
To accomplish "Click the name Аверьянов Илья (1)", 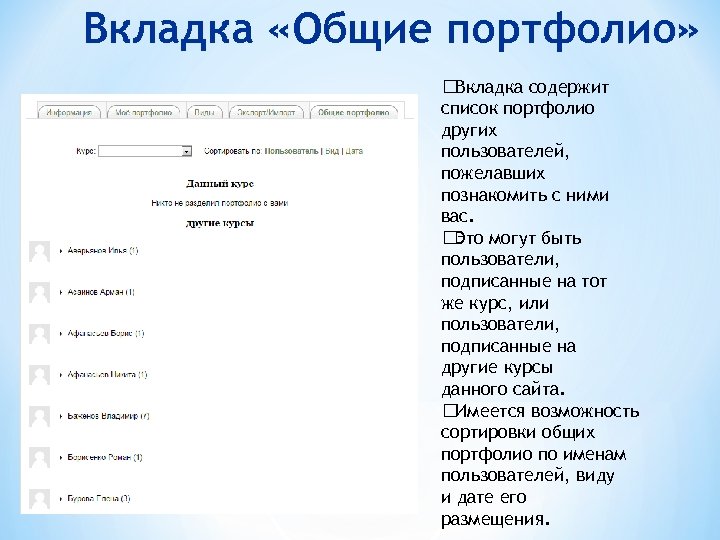I will [x=102, y=251].
